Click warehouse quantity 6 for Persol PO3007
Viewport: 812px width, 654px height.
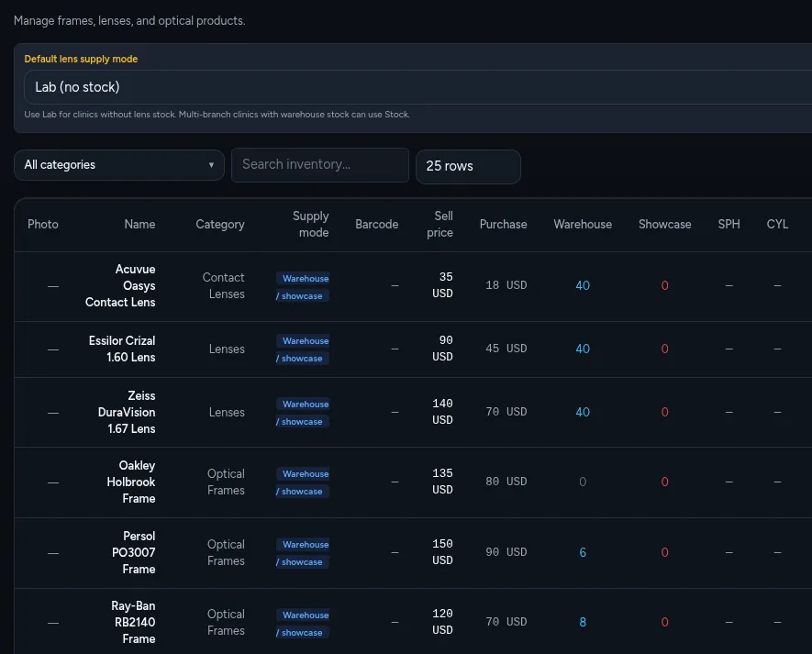coord(583,552)
